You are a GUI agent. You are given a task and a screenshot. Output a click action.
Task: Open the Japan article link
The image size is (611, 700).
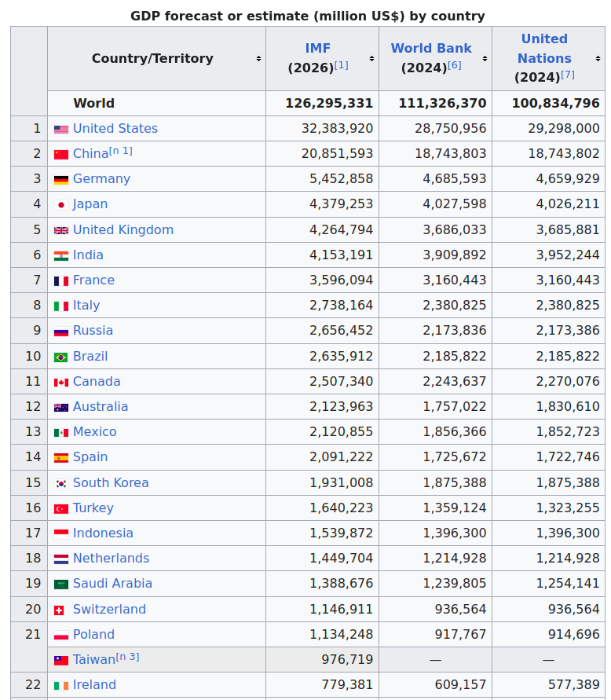click(x=90, y=204)
